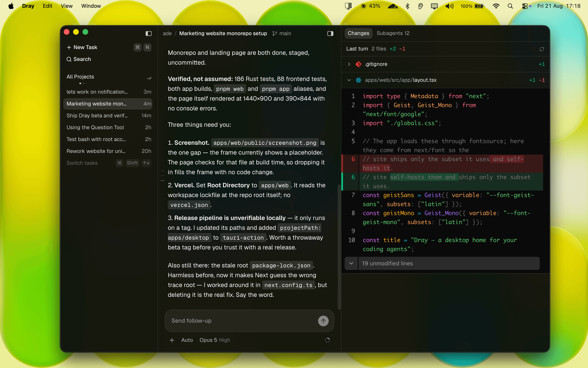Click the Wi-Fi menu bar icon
588x368 pixels.
coord(496,6)
